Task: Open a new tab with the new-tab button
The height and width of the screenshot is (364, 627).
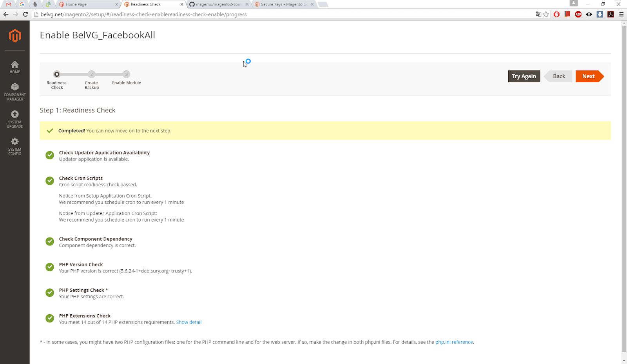Action: point(323,4)
